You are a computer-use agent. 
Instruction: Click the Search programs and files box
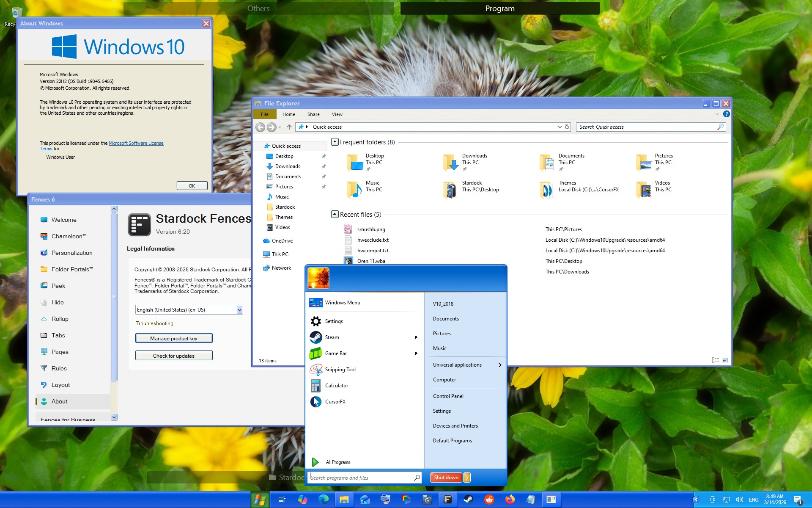pyautogui.click(x=362, y=478)
